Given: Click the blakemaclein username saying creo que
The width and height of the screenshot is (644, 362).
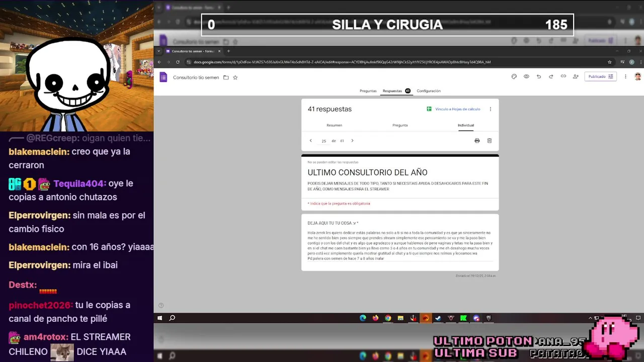Looking at the screenshot, I should click(39, 151).
